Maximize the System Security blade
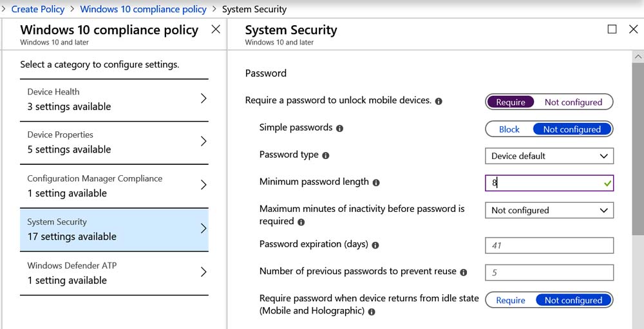 click(612, 29)
